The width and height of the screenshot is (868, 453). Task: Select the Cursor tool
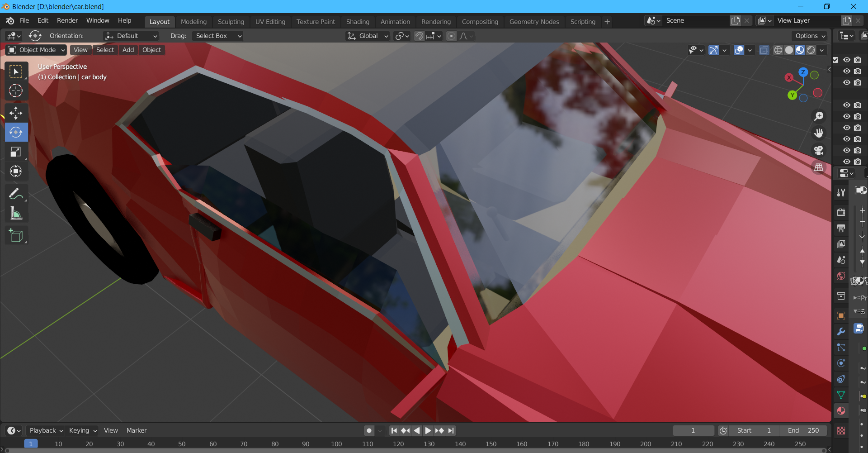[x=16, y=91]
